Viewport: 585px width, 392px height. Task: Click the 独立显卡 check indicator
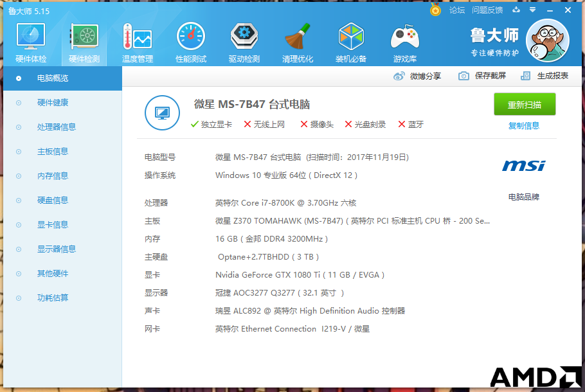tap(211, 125)
